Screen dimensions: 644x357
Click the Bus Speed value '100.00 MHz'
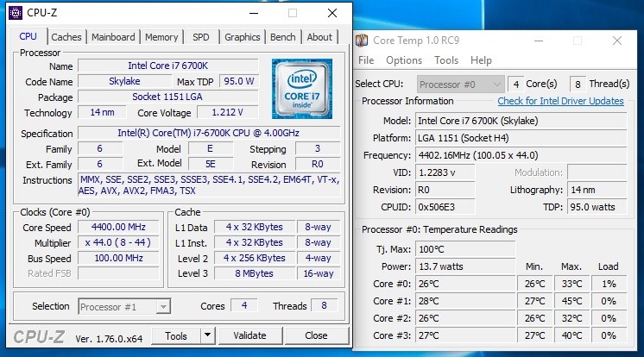pyautogui.click(x=118, y=258)
